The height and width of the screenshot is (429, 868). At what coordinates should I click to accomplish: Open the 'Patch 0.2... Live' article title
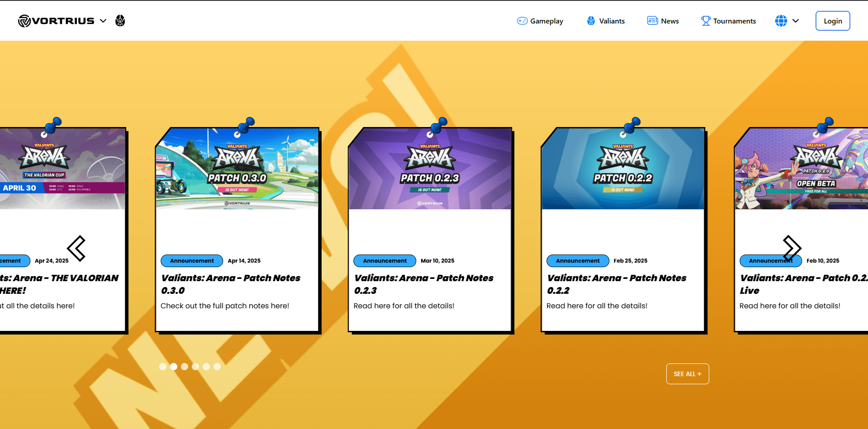[804, 284]
